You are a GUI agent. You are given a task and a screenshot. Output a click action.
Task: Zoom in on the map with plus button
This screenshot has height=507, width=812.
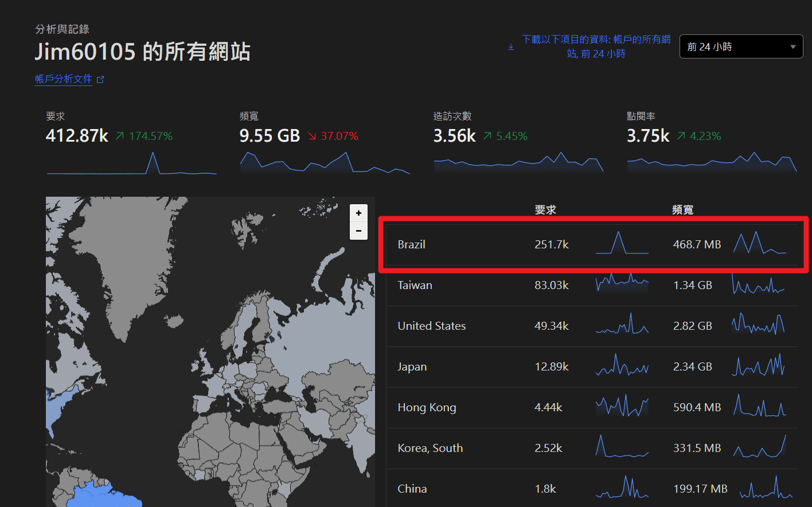pos(358,213)
